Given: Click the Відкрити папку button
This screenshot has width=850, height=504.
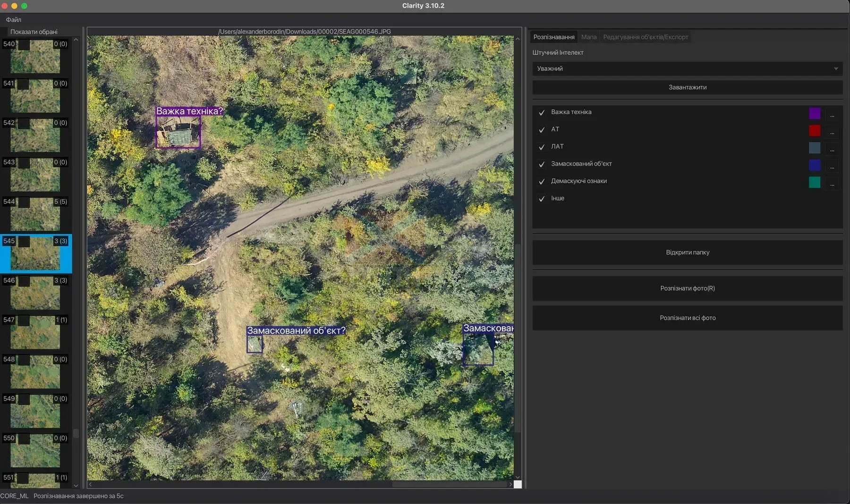Looking at the screenshot, I should pos(688,252).
